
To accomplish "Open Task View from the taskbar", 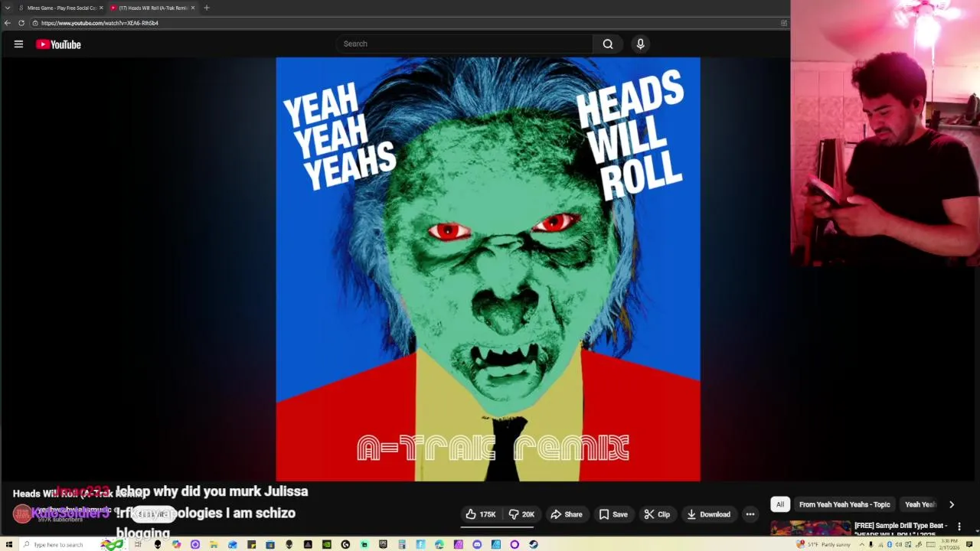I will [138, 544].
